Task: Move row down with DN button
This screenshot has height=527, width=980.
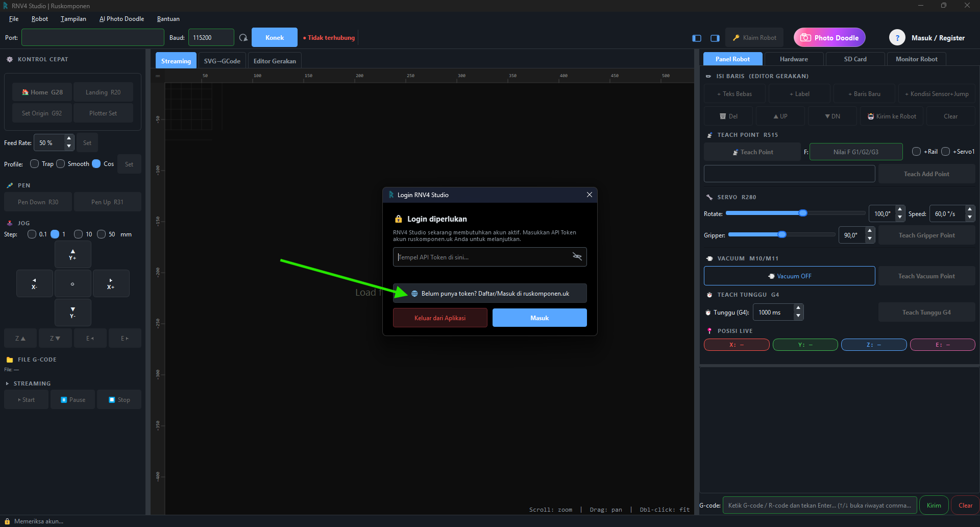Action: (x=832, y=116)
